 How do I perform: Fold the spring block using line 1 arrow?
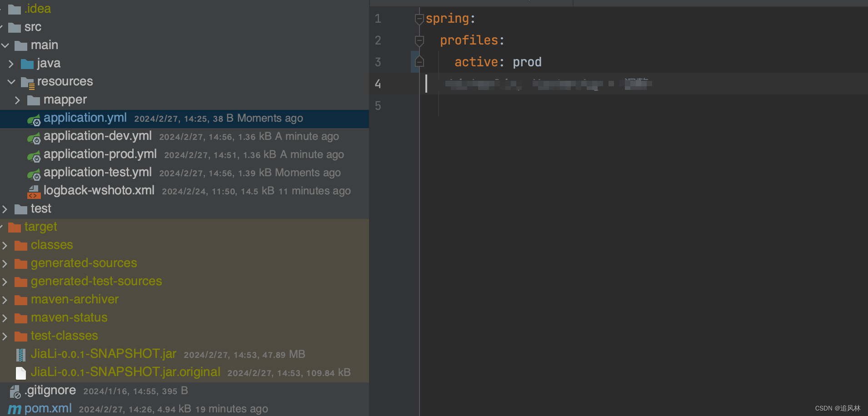click(x=419, y=18)
